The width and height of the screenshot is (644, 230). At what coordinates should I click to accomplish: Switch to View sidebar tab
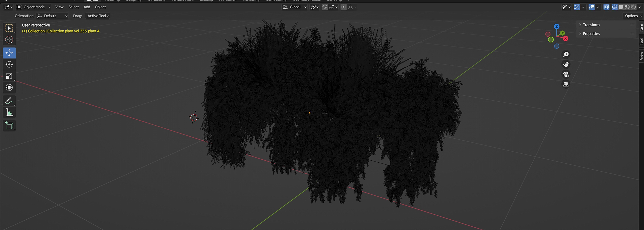click(641, 56)
